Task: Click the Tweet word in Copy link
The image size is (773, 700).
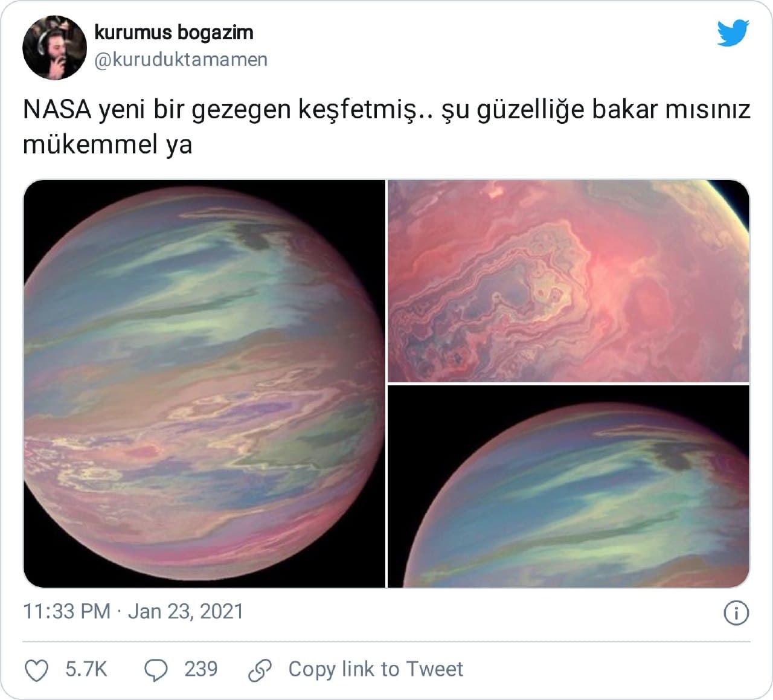Action: pyautogui.click(x=434, y=669)
